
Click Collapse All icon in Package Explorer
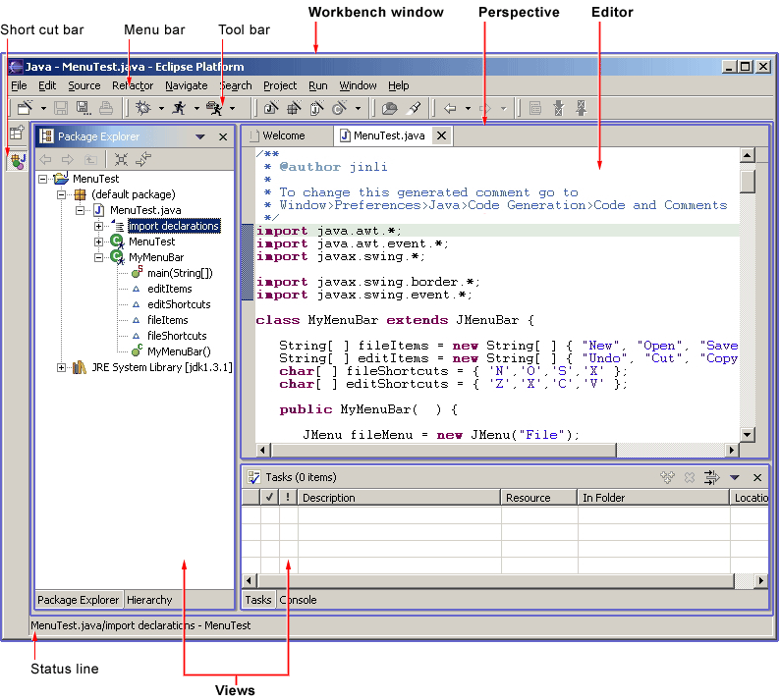coord(121,159)
